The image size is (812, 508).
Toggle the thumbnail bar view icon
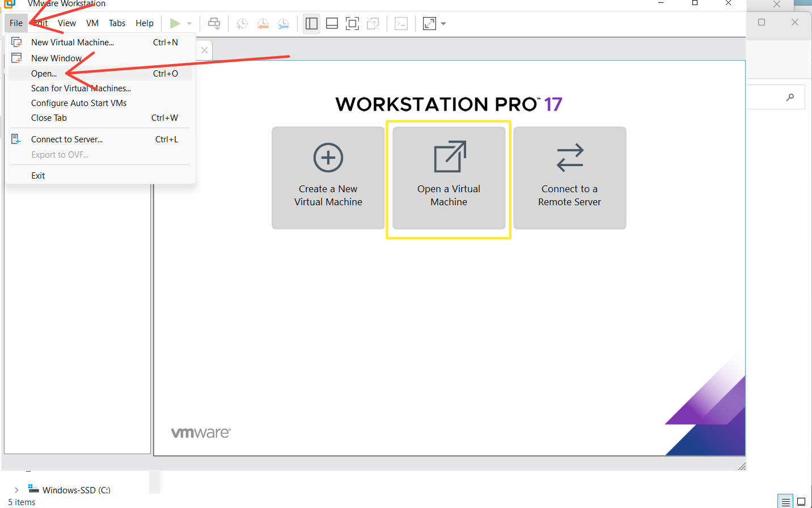coord(332,23)
